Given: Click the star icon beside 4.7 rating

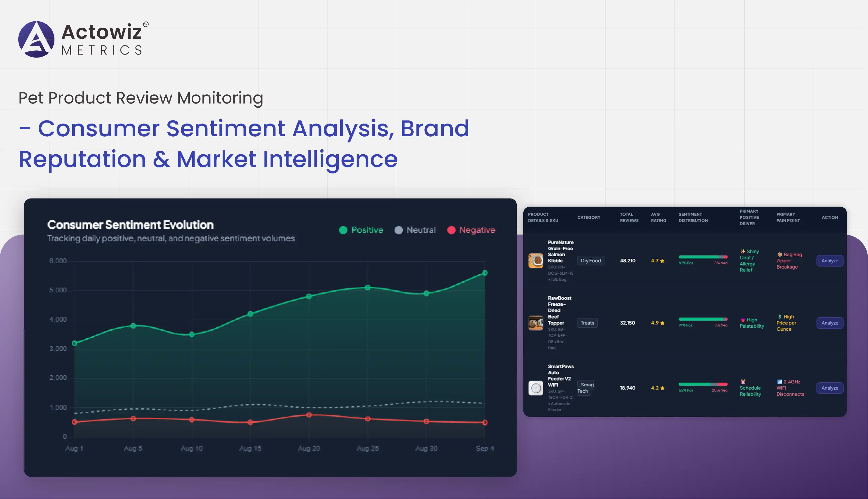Looking at the screenshot, I should click(x=662, y=261).
